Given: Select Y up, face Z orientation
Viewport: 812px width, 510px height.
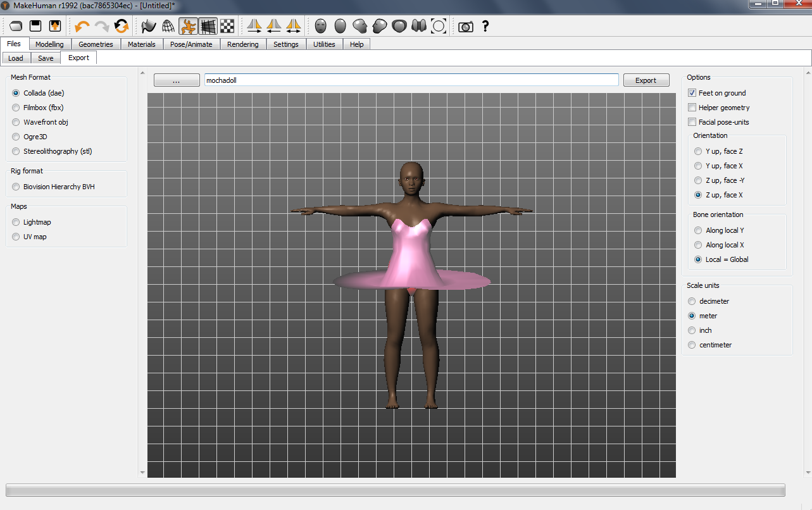Looking at the screenshot, I should pos(698,151).
